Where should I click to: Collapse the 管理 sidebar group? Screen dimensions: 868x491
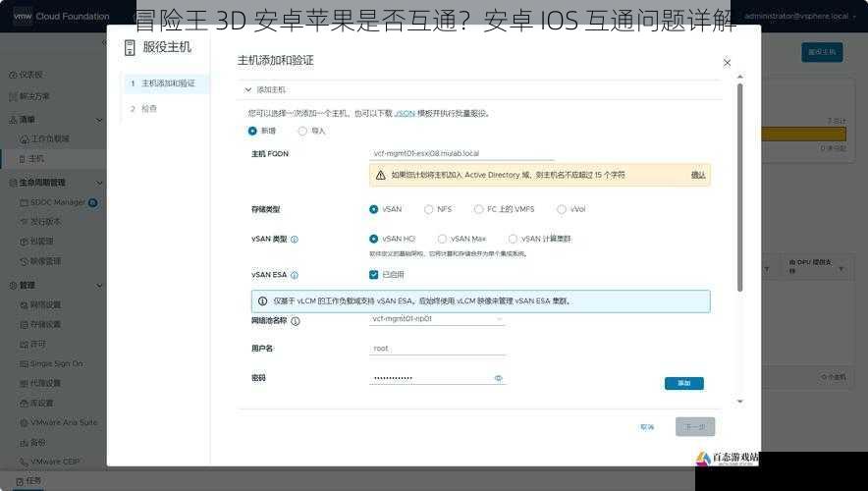point(99,286)
